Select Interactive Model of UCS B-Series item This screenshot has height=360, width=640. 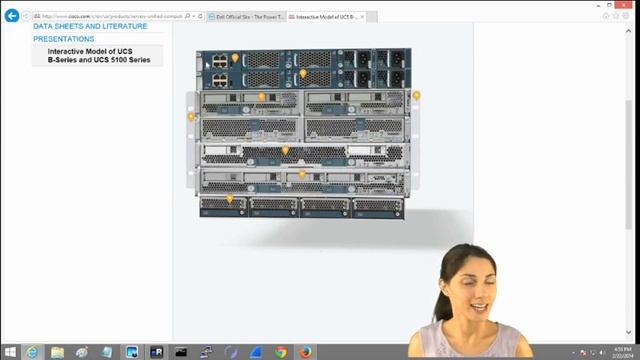[99, 56]
